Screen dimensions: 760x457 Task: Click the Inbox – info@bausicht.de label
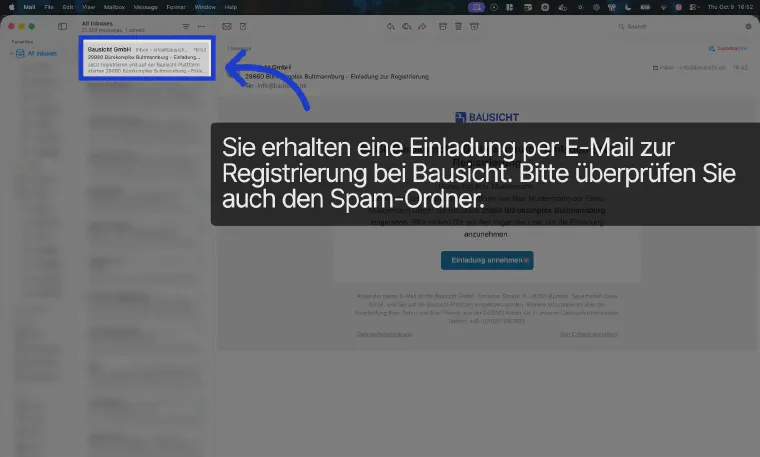tap(689, 68)
